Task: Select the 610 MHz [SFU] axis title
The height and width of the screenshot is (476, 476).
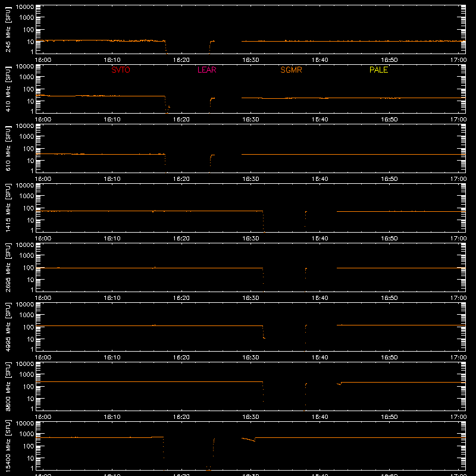Action: tap(8, 148)
